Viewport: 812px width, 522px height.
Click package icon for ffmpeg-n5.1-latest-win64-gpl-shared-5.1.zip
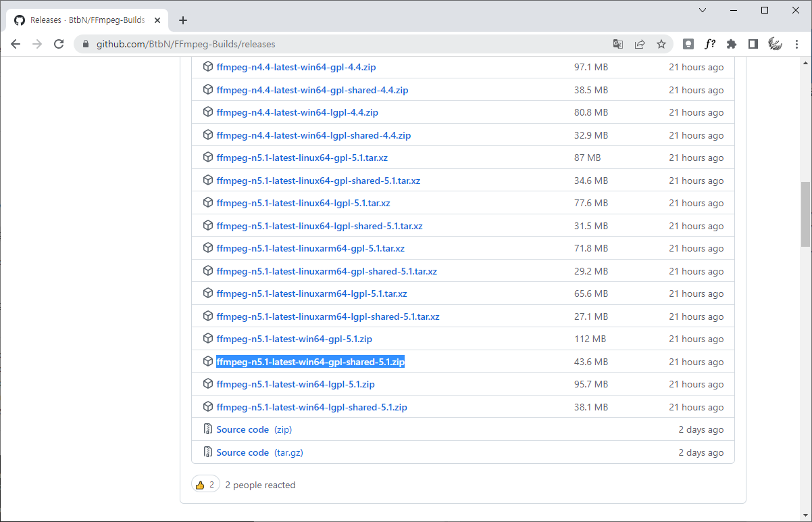click(x=208, y=362)
